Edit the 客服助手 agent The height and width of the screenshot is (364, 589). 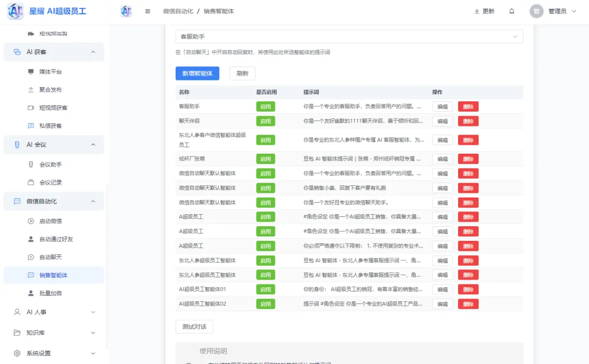coord(442,107)
